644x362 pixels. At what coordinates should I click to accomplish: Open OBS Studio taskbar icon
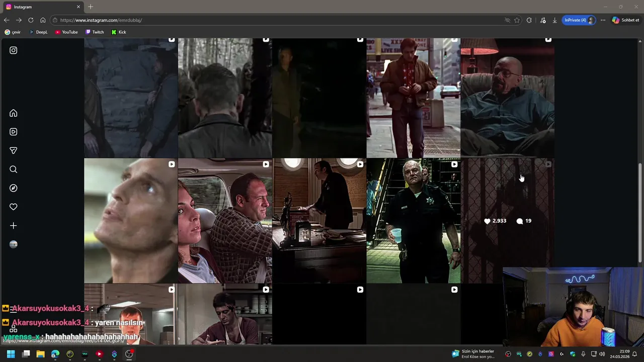[129, 354]
